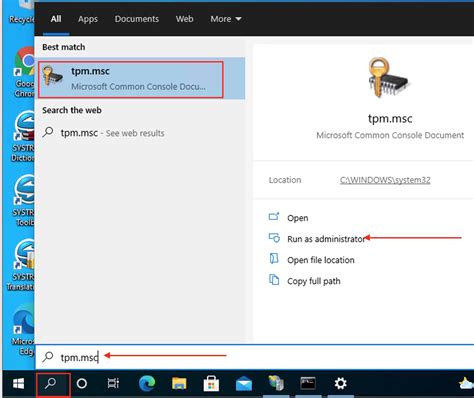Click the Open action icon

pos(274,217)
